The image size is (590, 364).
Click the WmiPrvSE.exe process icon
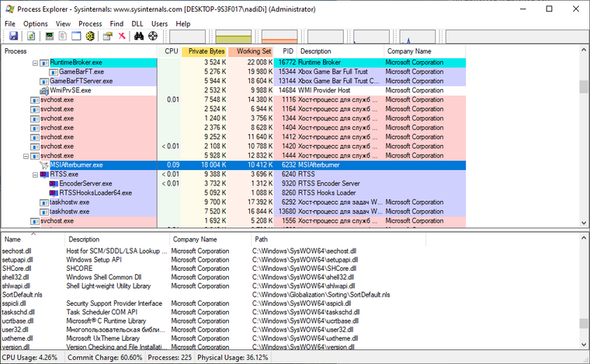click(44, 91)
